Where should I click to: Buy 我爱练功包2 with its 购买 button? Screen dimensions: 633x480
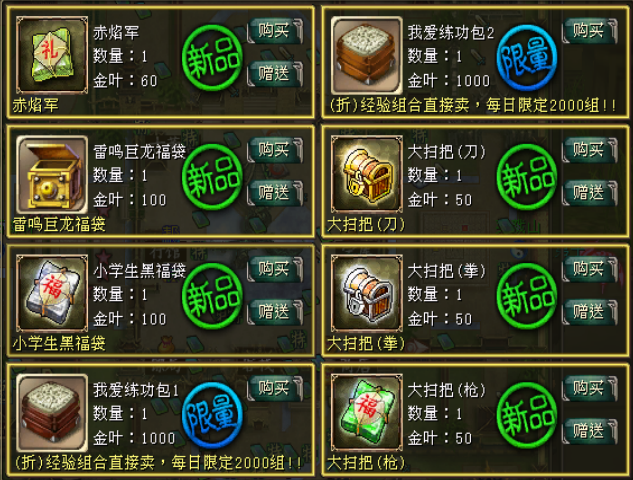coord(589,31)
